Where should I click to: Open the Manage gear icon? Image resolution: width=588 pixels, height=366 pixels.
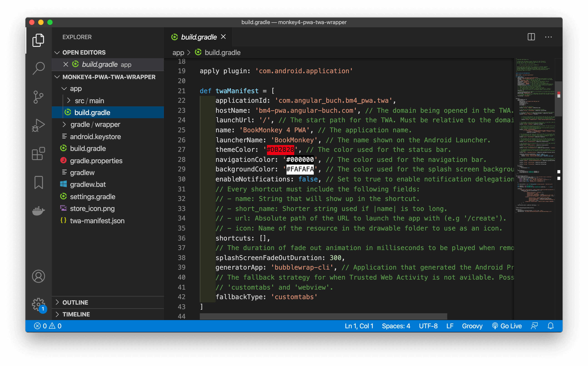click(x=38, y=305)
